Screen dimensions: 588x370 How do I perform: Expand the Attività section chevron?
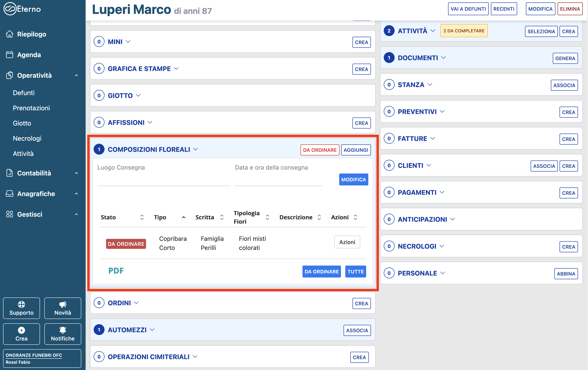(433, 31)
